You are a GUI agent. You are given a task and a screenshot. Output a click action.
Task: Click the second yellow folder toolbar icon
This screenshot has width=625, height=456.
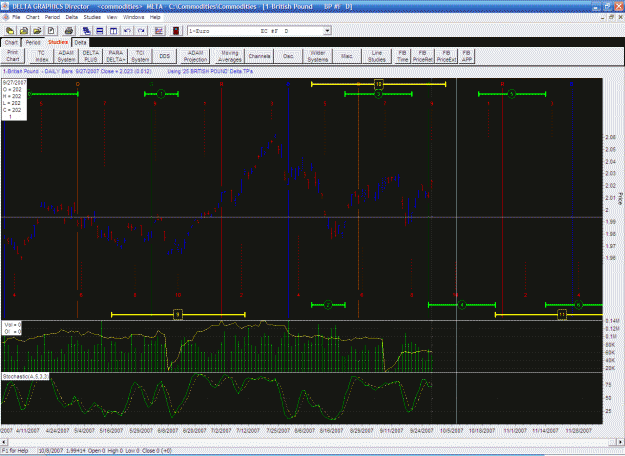click(x=24, y=31)
